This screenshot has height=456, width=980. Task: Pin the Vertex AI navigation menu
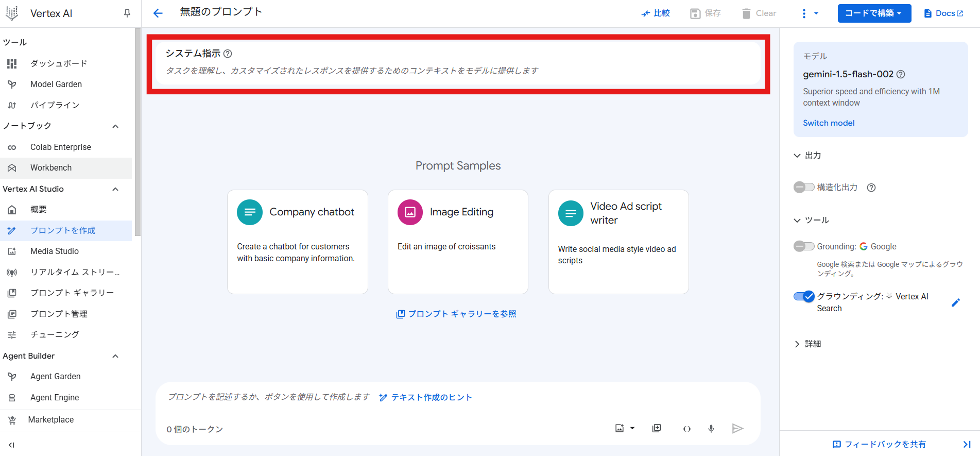pyautogui.click(x=127, y=13)
